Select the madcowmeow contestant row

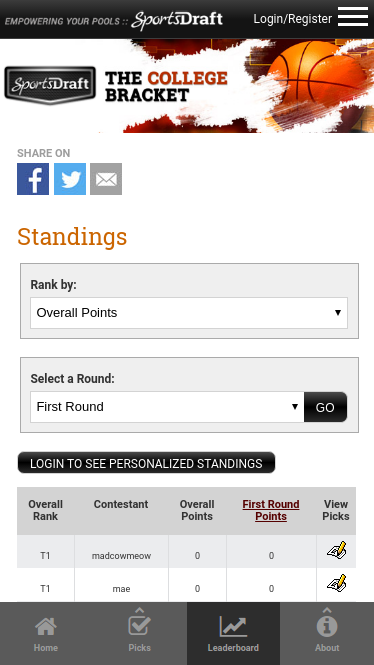tap(186, 551)
